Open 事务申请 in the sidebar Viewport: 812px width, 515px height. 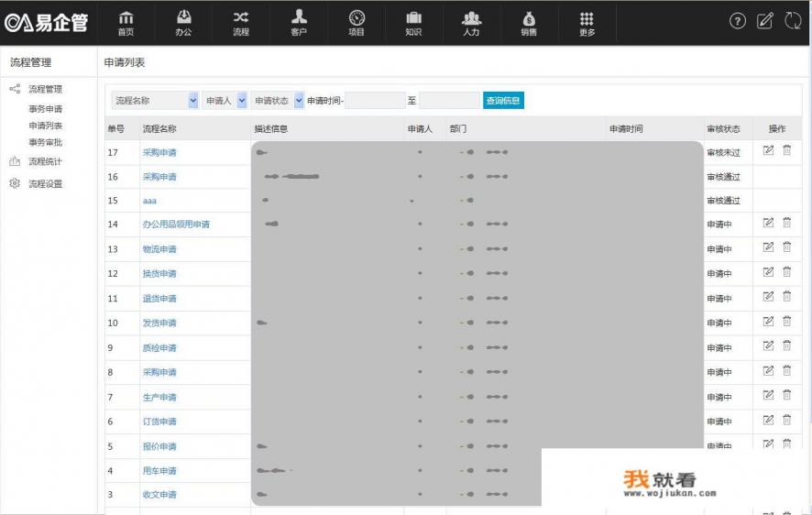tap(46, 109)
